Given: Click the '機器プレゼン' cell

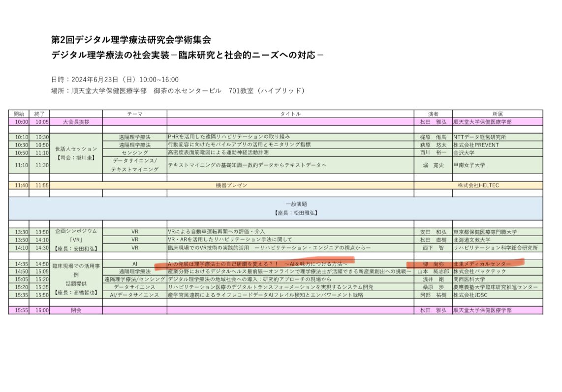Looking at the screenshot, I should click(231, 185).
